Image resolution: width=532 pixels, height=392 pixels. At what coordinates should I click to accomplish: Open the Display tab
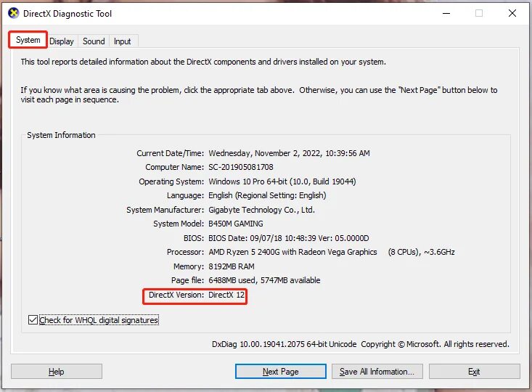click(62, 41)
